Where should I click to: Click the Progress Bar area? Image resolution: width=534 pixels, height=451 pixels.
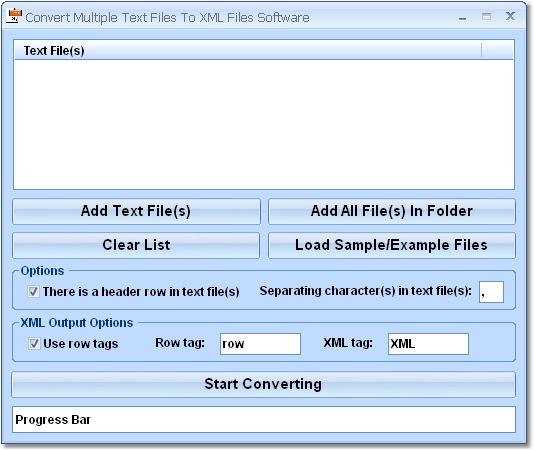pos(264,420)
